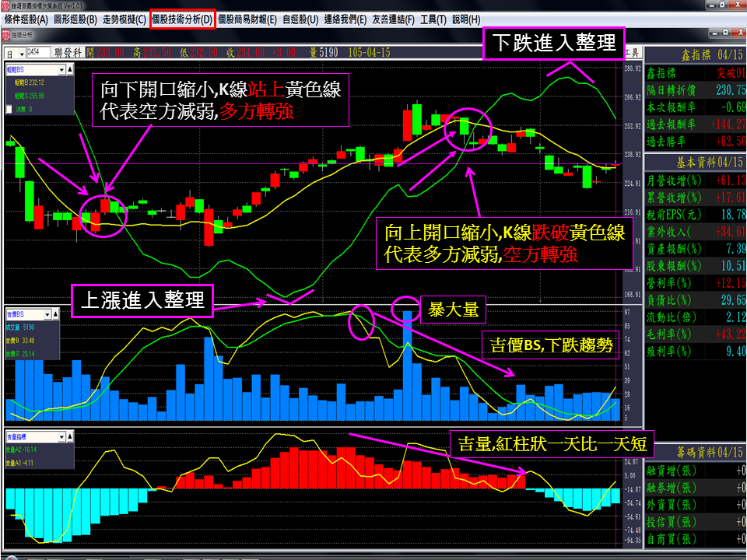Click the app icon in the main title bar
Screen dimensions: 747x560
[5, 5]
